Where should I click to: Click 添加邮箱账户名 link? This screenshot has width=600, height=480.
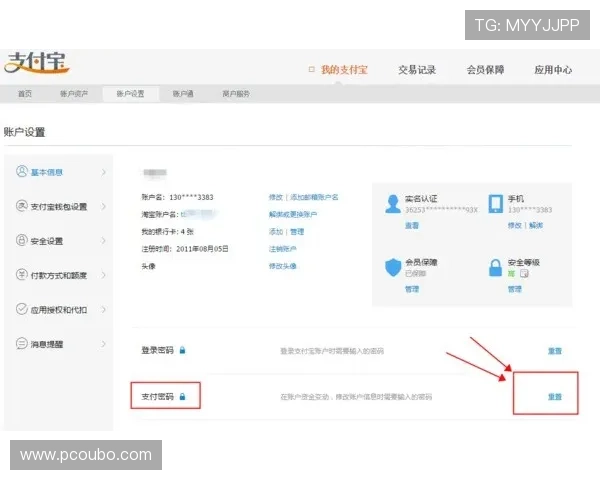pos(314,197)
